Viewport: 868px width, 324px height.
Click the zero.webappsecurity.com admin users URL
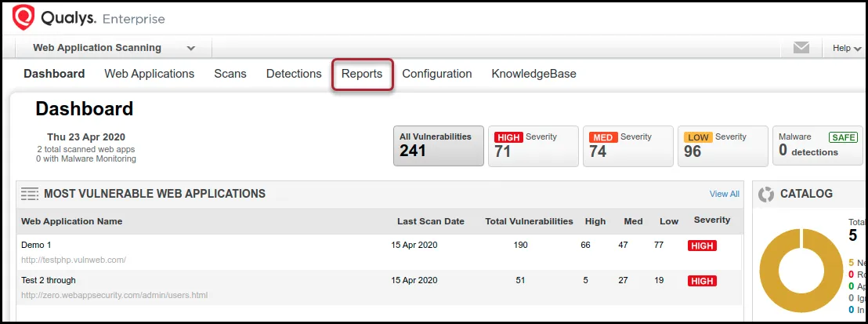[114, 295]
